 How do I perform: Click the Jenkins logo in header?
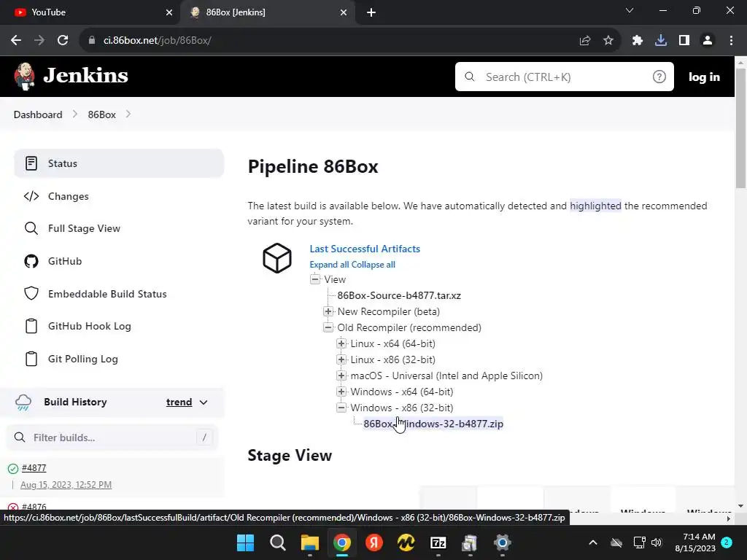(x=71, y=76)
